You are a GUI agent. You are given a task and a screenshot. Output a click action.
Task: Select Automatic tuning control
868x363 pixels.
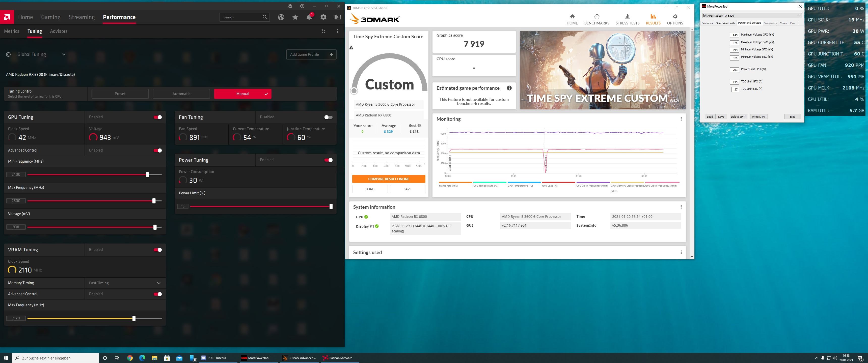tap(181, 94)
